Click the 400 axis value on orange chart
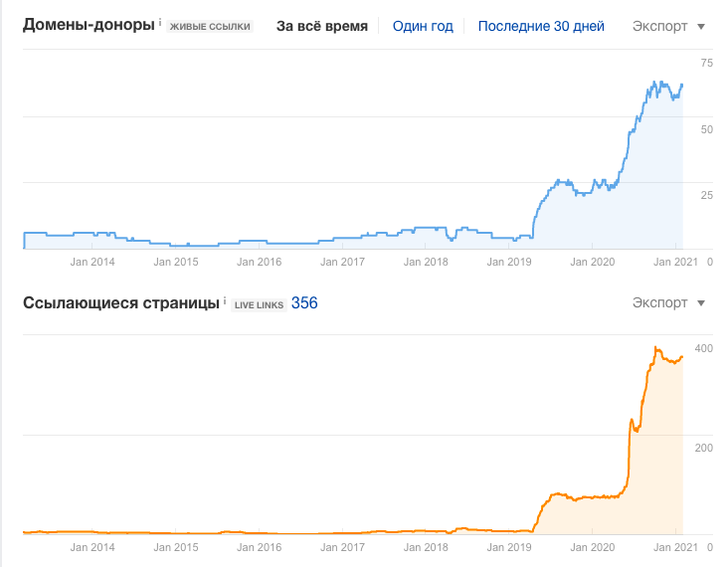Viewport: 728px width, 567px height. tap(704, 348)
